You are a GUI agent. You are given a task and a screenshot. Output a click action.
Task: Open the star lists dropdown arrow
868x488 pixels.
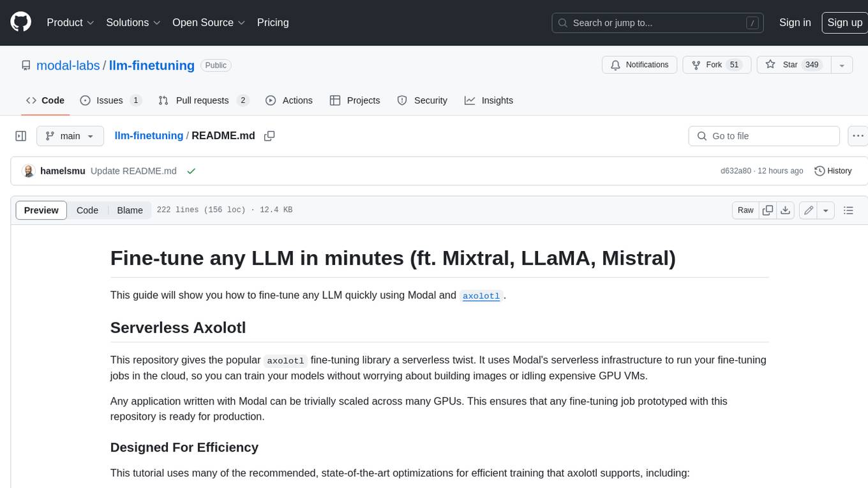pos(842,65)
